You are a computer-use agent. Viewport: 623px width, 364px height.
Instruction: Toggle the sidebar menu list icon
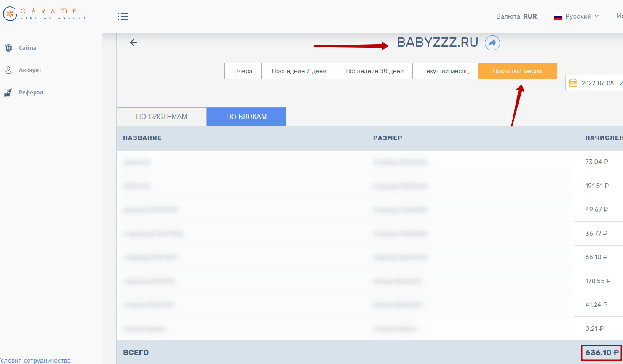point(123,16)
